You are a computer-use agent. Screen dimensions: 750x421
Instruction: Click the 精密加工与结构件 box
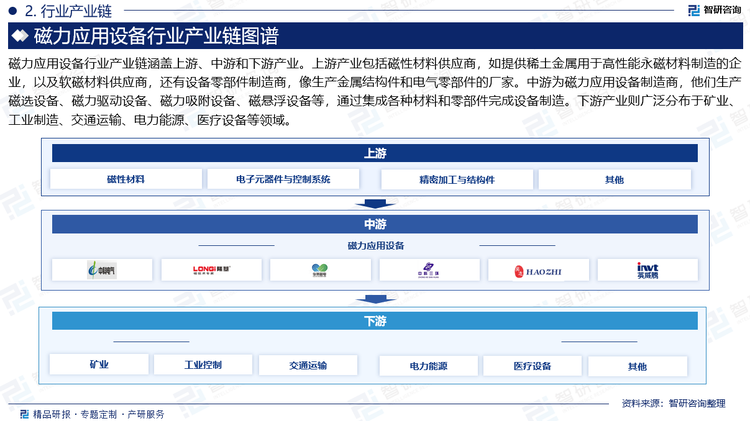click(x=457, y=180)
